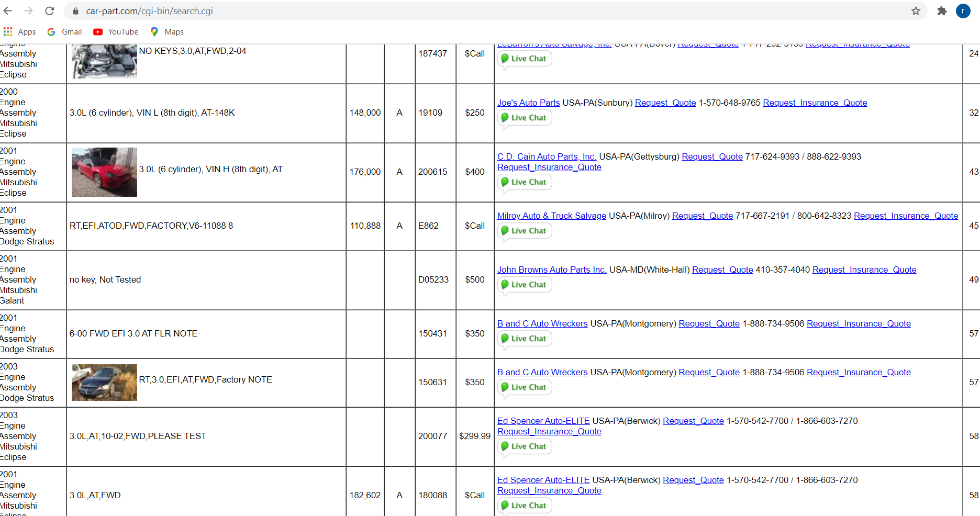Select the 110,888 mileage cell
This screenshot has height=516, width=980.
pyautogui.click(x=365, y=226)
